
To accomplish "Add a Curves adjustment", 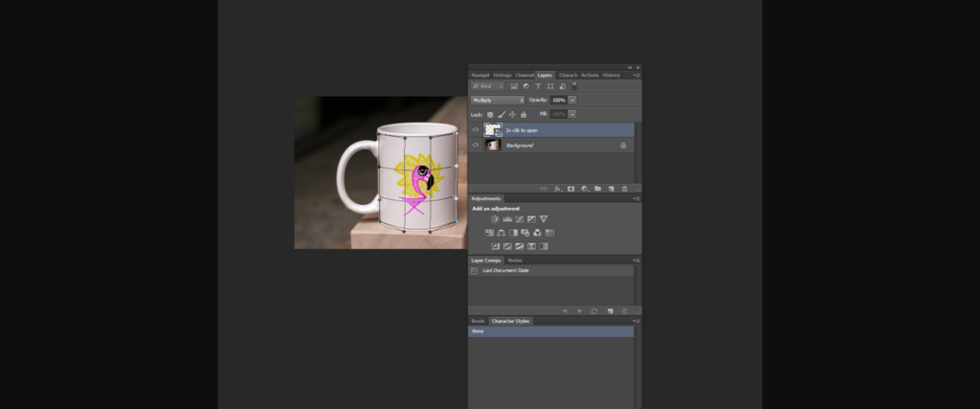I will pos(520,219).
